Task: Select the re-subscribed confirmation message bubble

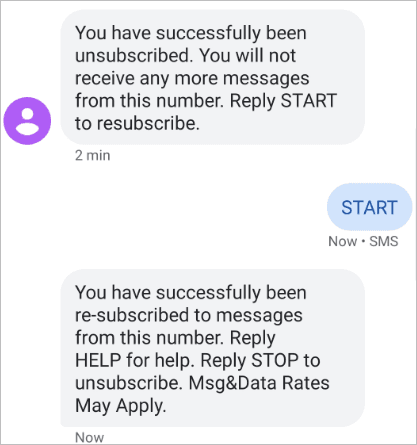Action: 212,348
